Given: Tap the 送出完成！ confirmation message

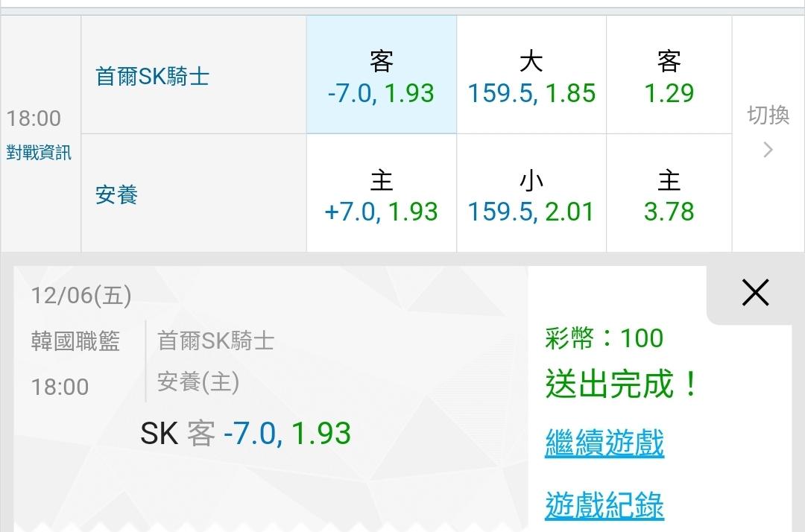Looking at the screenshot, I should [x=622, y=384].
